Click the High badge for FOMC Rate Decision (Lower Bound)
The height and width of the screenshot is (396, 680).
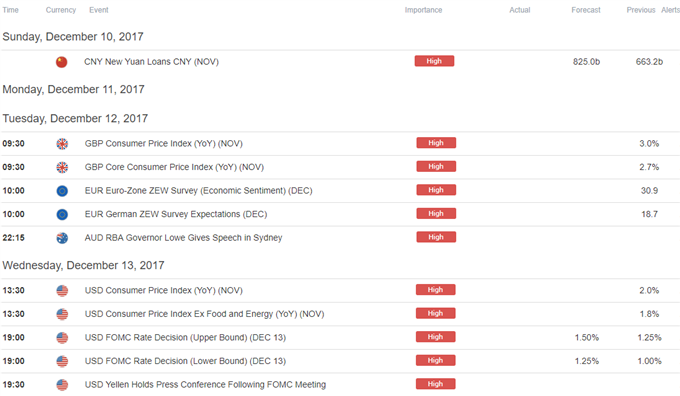(435, 360)
